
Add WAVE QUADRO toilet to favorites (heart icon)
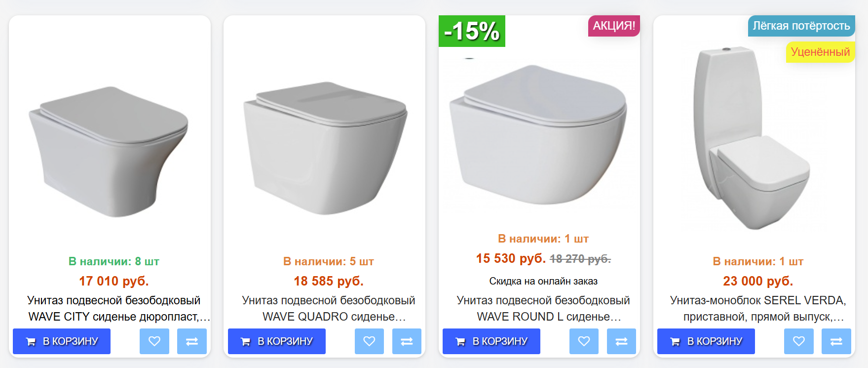coord(369,341)
